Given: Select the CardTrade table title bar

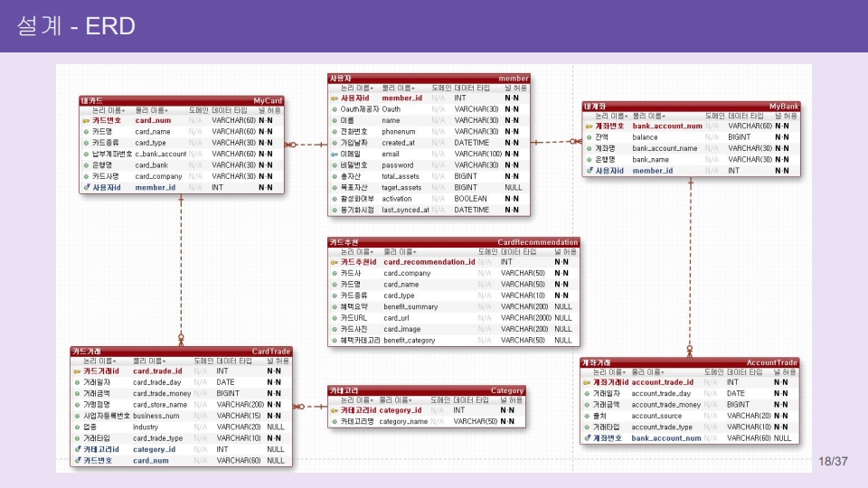Looking at the screenshot, I should tap(182, 352).
